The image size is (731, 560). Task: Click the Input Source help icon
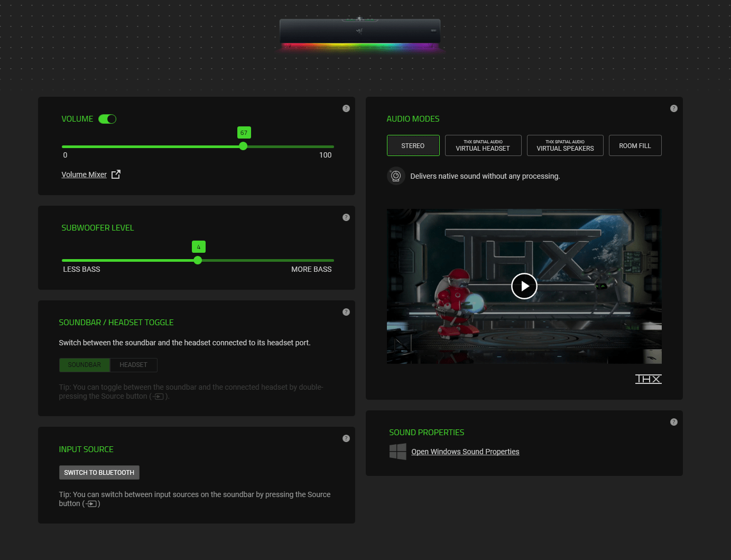point(346,438)
